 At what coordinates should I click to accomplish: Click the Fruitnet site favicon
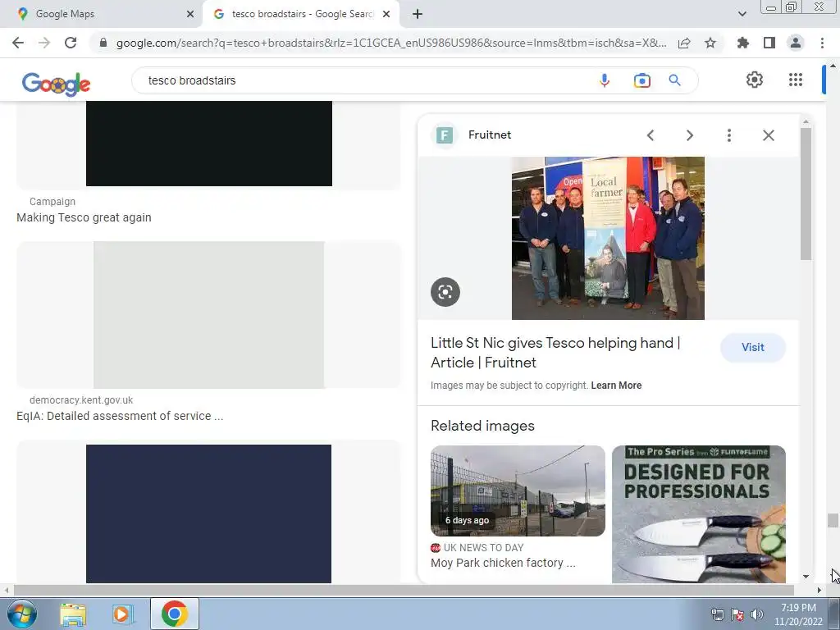click(444, 135)
